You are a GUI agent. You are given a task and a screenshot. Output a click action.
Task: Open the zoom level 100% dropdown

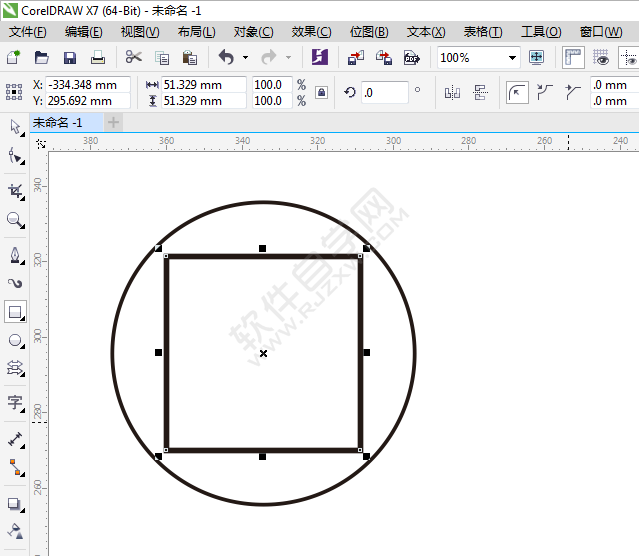(x=511, y=58)
